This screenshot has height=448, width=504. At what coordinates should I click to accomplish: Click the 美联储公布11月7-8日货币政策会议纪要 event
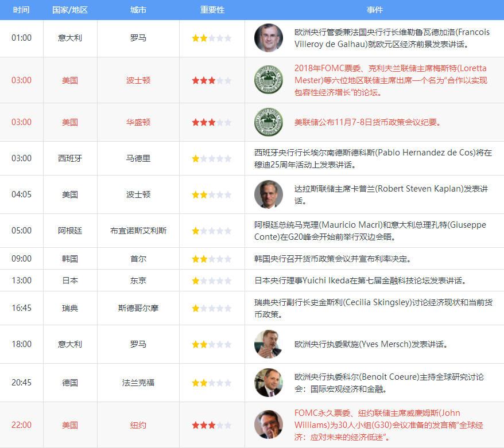tap(367, 122)
